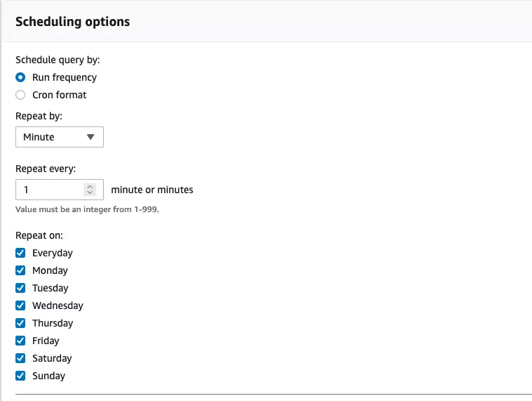Click the integer 1-999 helper text
Screen dimensions: 532x401
tap(87, 209)
